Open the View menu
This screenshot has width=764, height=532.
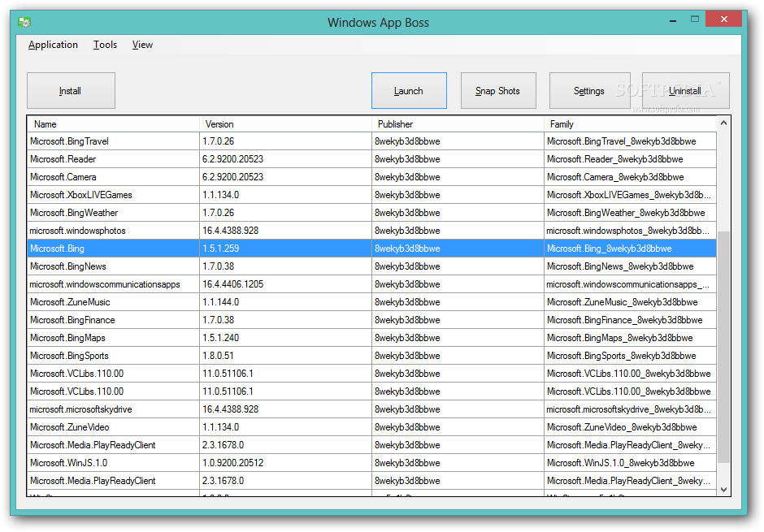tap(142, 45)
